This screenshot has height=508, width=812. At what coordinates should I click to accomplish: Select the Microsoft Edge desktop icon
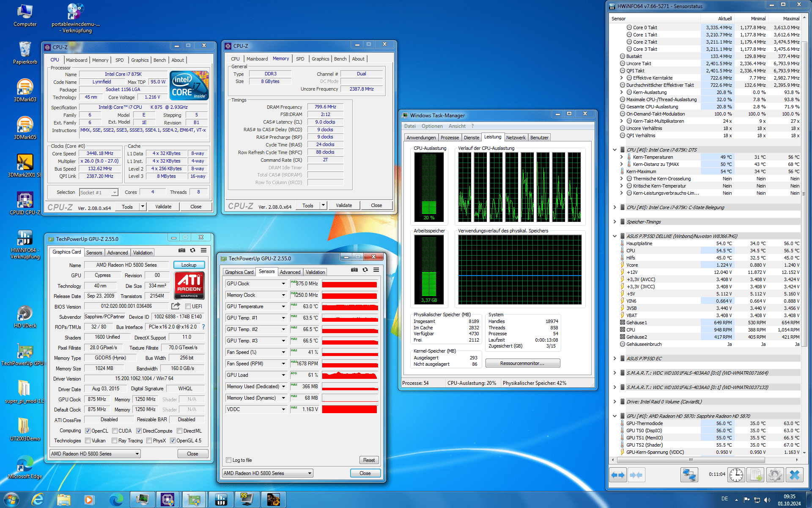coord(25,467)
